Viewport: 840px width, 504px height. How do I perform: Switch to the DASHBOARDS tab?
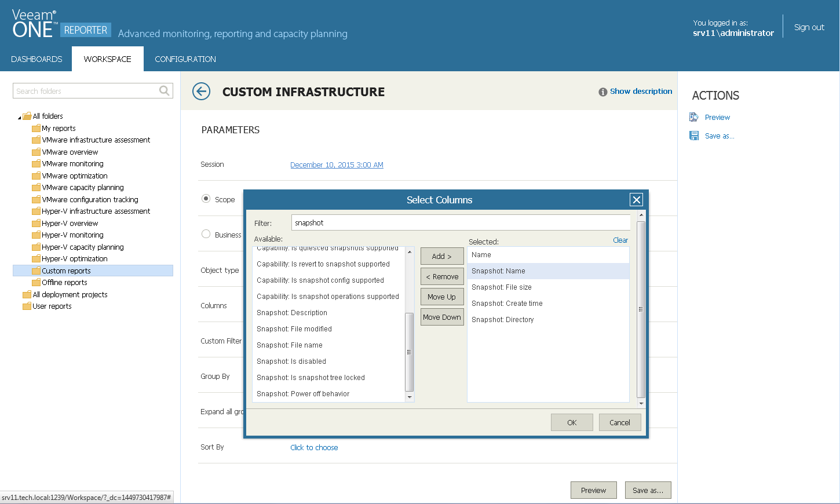[x=36, y=59]
